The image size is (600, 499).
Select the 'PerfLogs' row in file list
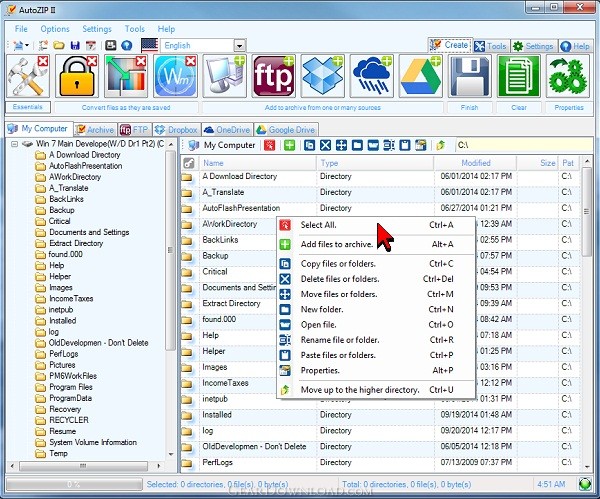381,462
